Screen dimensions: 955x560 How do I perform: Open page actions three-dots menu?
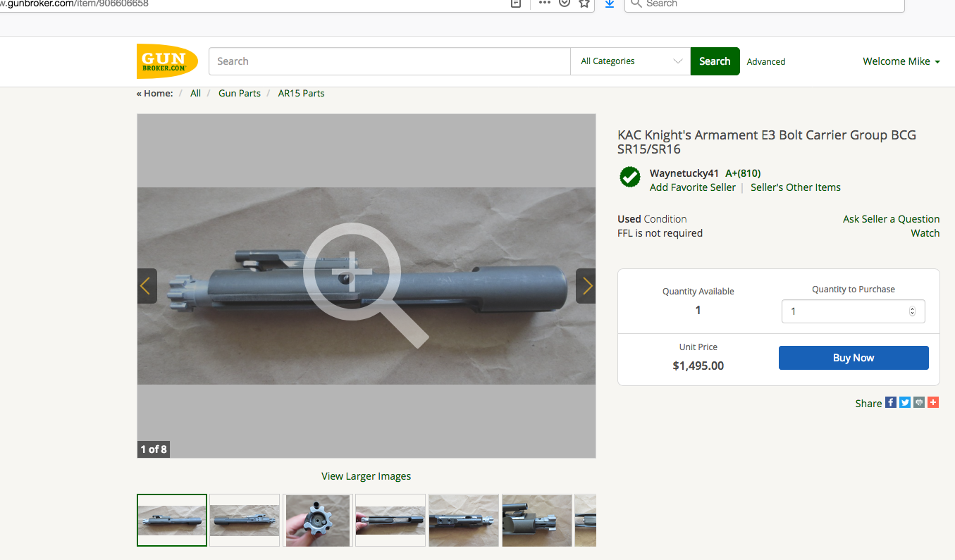[544, 3]
